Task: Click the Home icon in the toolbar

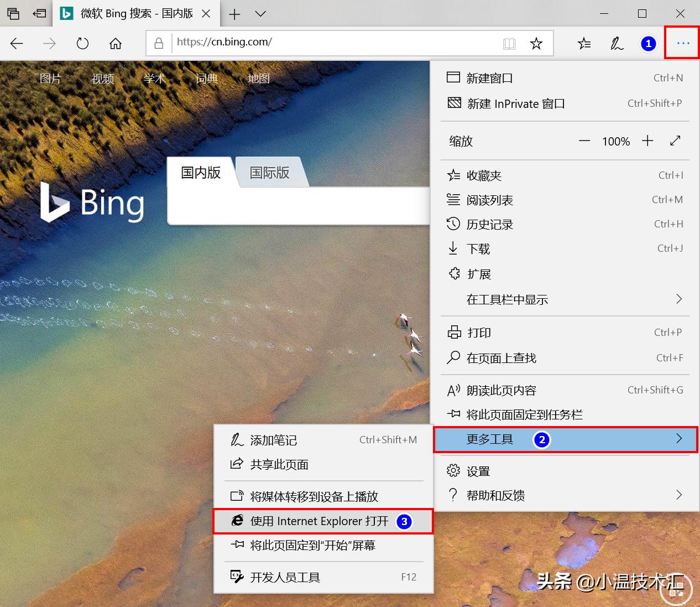Action: (x=116, y=43)
